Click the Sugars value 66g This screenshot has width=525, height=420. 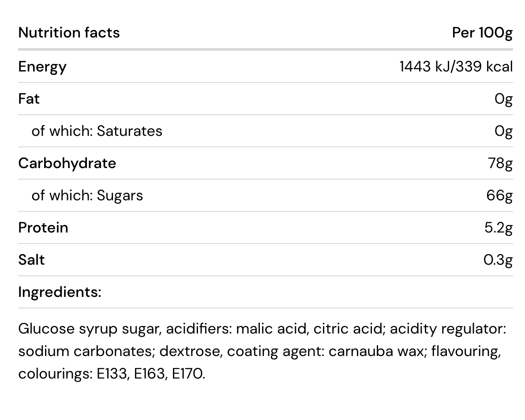[499, 196]
